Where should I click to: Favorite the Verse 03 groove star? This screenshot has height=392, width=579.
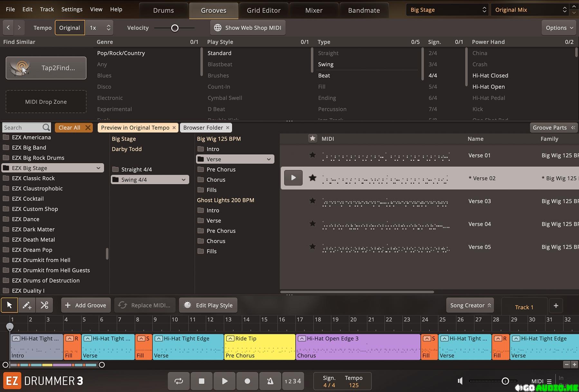(312, 201)
